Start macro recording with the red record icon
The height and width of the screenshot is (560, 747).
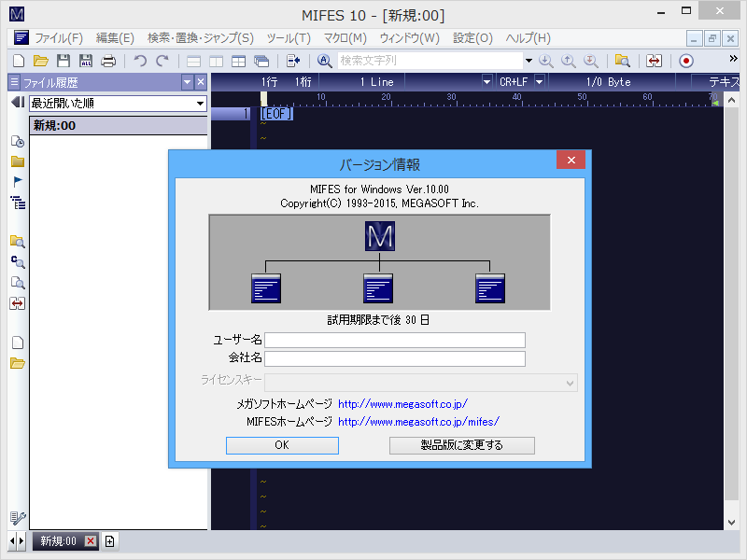686,61
